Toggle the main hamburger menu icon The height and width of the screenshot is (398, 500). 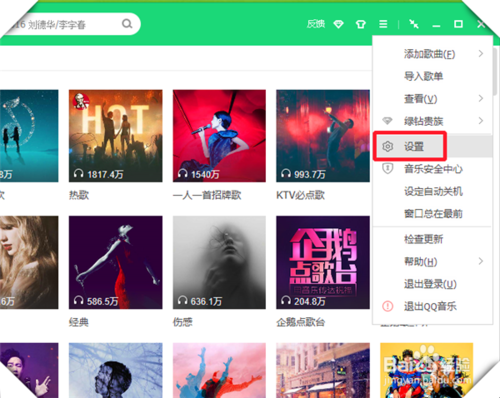pos(383,24)
